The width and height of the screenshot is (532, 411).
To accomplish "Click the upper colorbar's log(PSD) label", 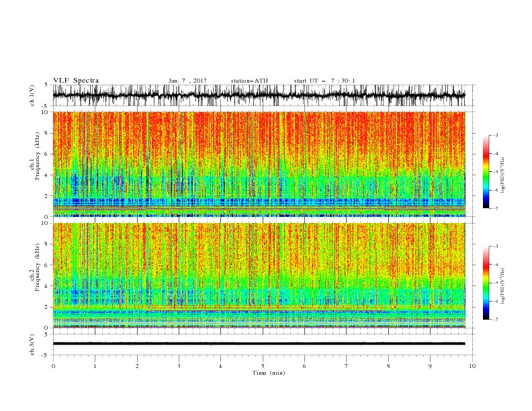I will (502, 175).
